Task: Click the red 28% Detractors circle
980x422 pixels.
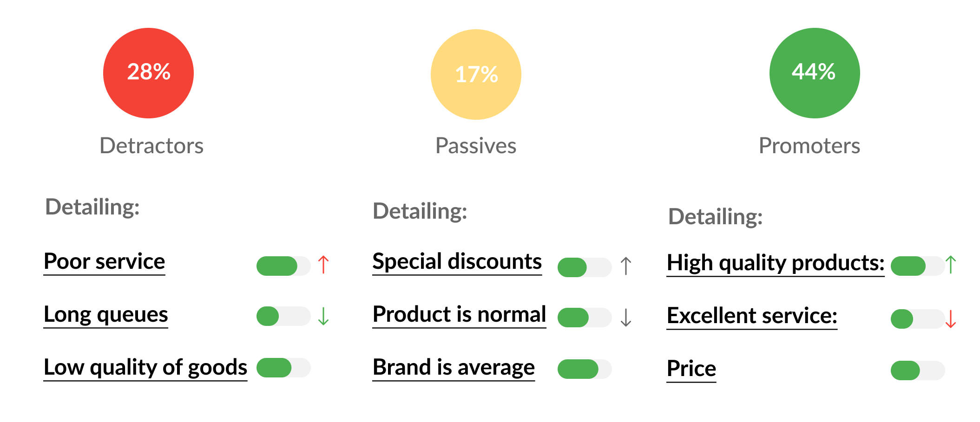Action: 148,73
